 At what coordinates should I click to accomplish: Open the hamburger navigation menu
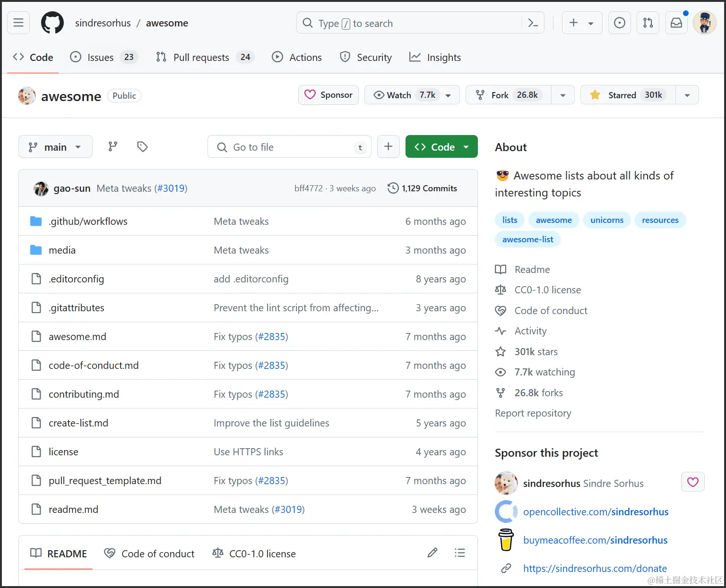18,23
